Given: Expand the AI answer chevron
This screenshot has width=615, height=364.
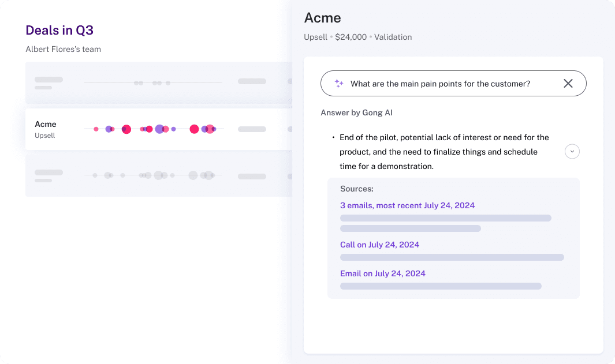Looking at the screenshot, I should [x=572, y=152].
